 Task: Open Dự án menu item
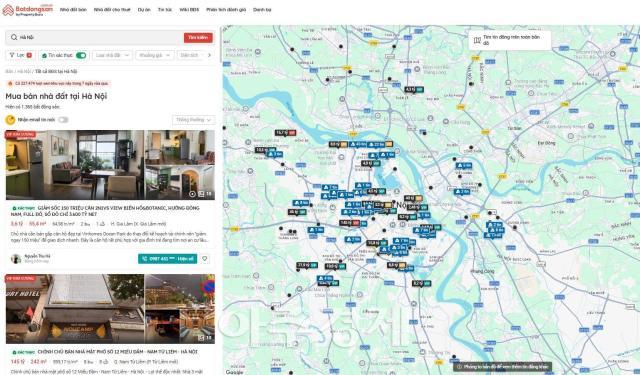pos(144,10)
